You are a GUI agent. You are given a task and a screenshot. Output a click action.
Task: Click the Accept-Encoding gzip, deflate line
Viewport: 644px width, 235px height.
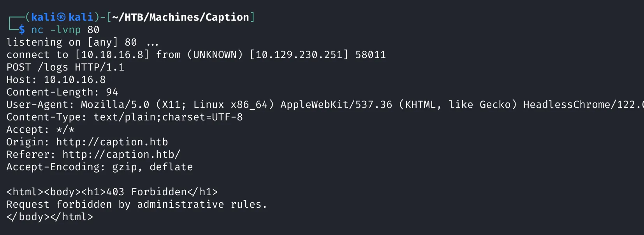tap(100, 167)
